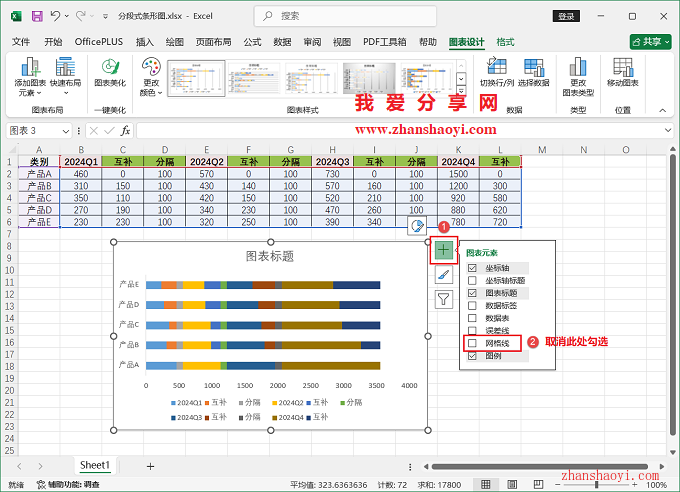
Task: Uncheck the 网格线 gridlines checkbox
Action: point(473,343)
